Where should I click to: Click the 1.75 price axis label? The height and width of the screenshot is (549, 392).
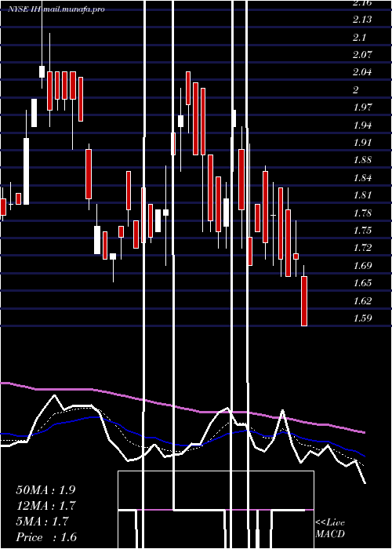(x=362, y=231)
